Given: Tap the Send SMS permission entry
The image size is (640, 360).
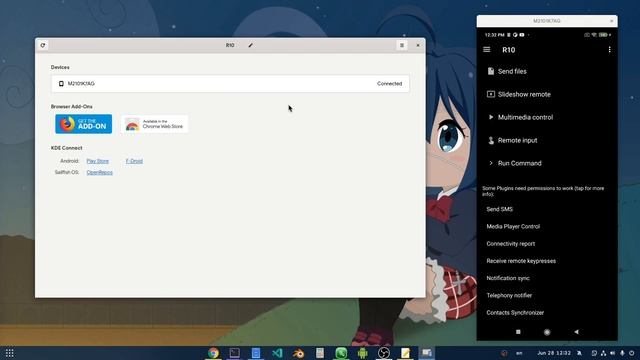Looking at the screenshot, I should click(500, 209).
